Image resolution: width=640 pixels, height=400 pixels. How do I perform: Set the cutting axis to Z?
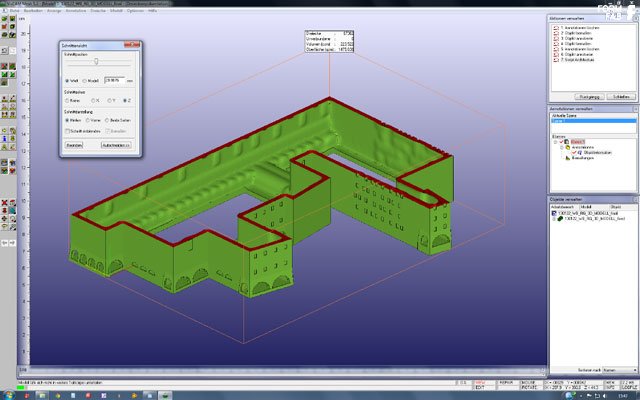coord(125,100)
